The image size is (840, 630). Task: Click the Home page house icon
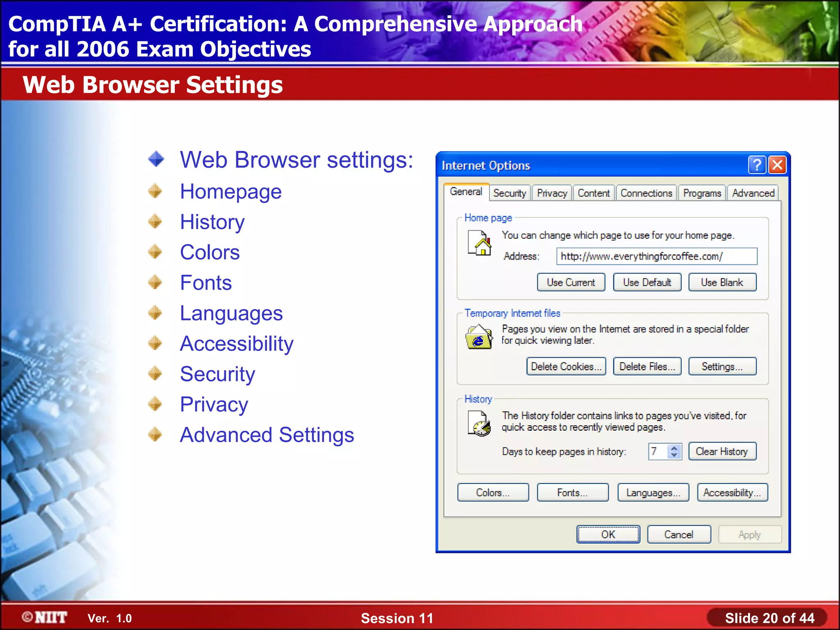(479, 243)
